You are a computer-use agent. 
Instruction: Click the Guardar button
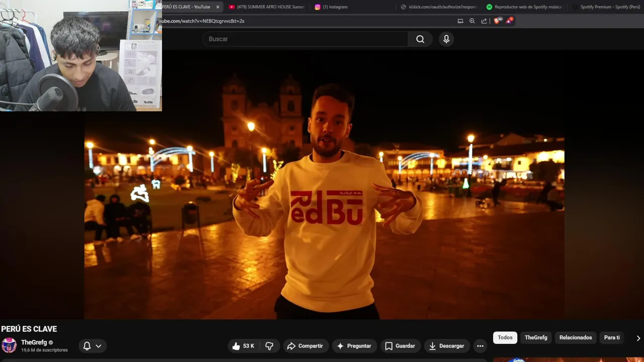click(x=400, y=346)
